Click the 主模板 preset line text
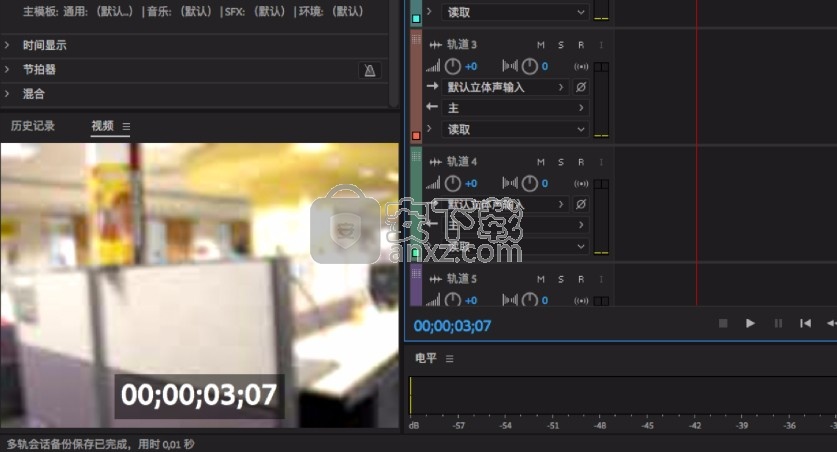Viewport: 837px width, 452px height. pyautogui.click(x=193, y=11)
